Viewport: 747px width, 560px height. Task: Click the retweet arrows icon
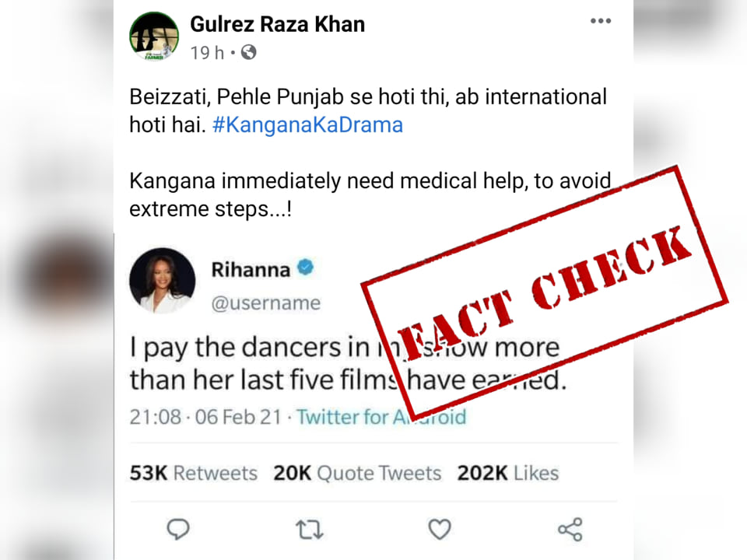tap(310, 530)
